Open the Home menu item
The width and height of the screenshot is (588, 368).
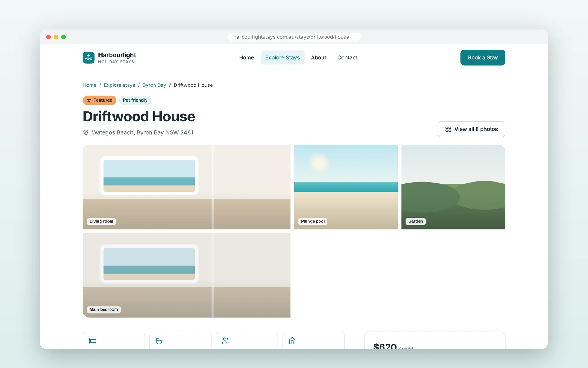[246, 57]
